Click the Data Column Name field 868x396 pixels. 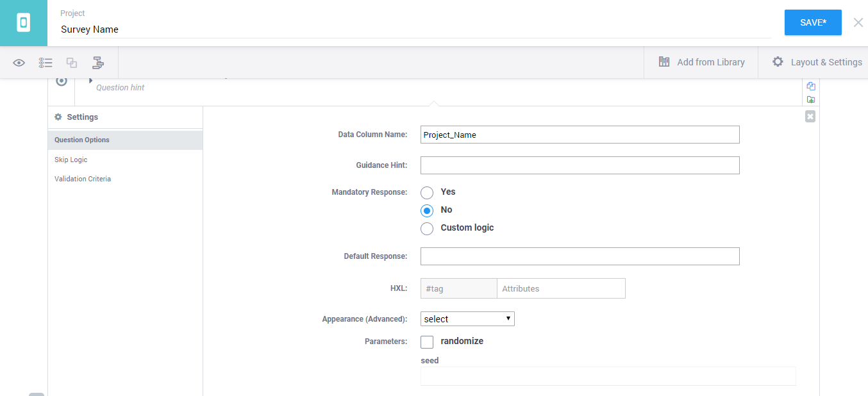point(580,135)
